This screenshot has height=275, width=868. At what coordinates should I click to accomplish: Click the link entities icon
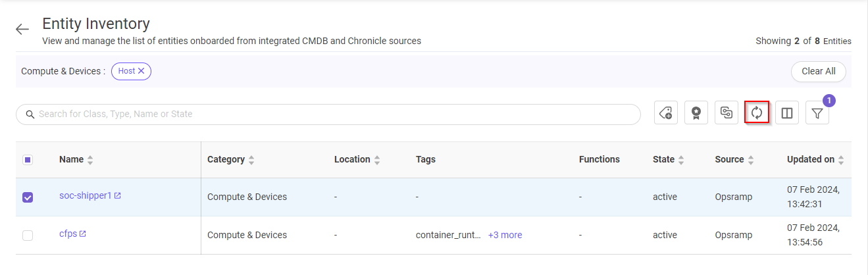point(727,113)
